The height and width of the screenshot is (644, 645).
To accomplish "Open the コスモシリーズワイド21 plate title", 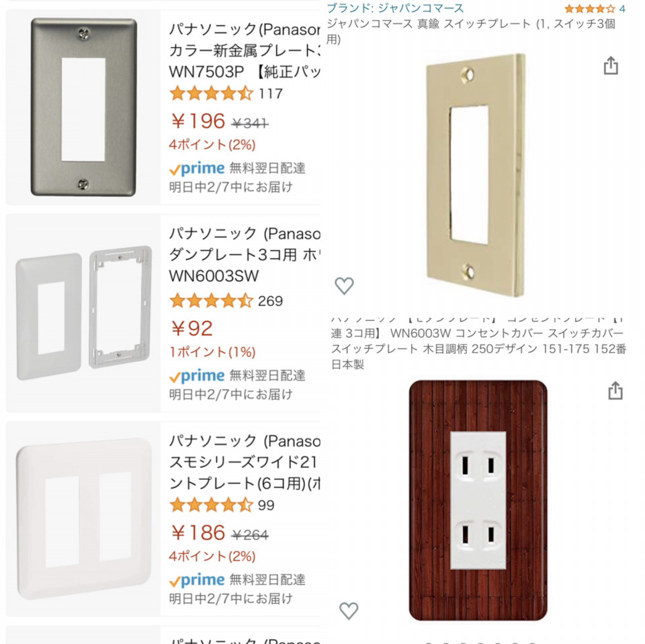I will [x=245, y=462].
